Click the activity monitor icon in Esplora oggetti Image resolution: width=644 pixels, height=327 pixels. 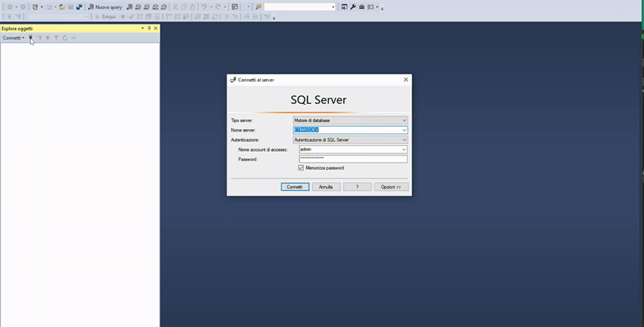point(73,38)
